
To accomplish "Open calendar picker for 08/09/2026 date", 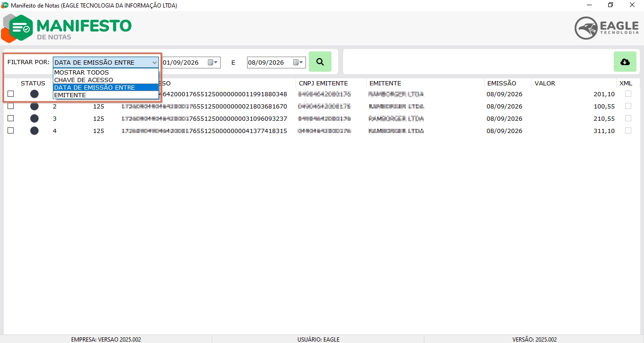I will click(298, 62).
